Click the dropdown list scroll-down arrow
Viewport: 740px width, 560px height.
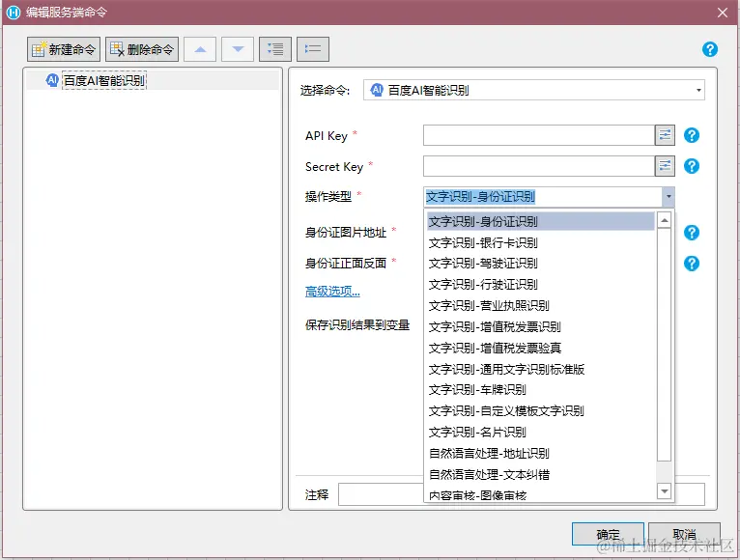[x=664, y=491]
